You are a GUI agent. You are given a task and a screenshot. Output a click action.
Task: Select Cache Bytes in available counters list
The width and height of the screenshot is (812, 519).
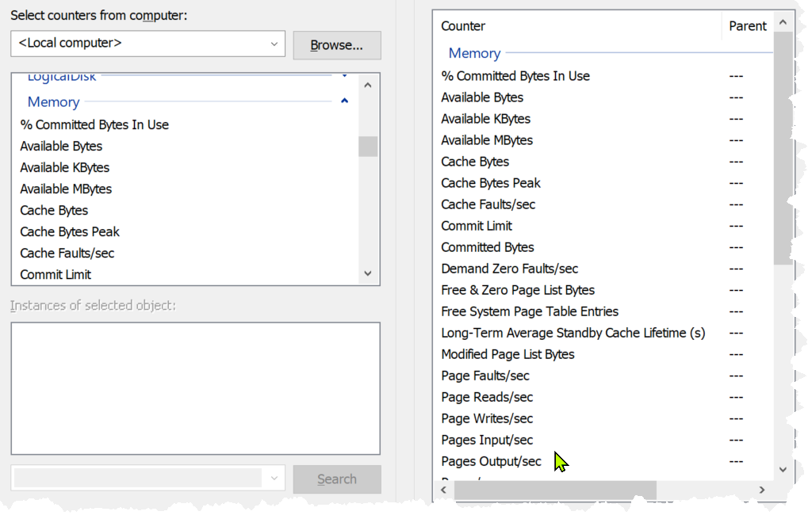pos(54,211)
